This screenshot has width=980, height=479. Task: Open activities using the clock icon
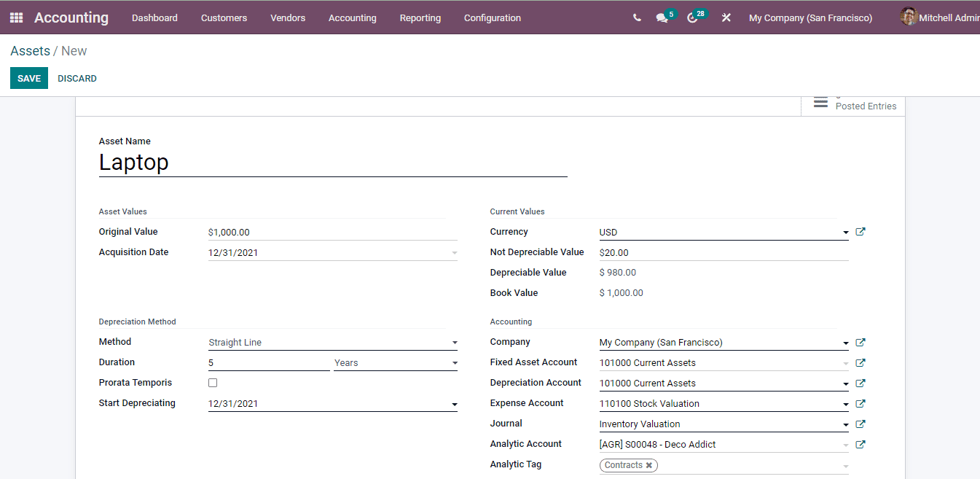pos(691,18)
